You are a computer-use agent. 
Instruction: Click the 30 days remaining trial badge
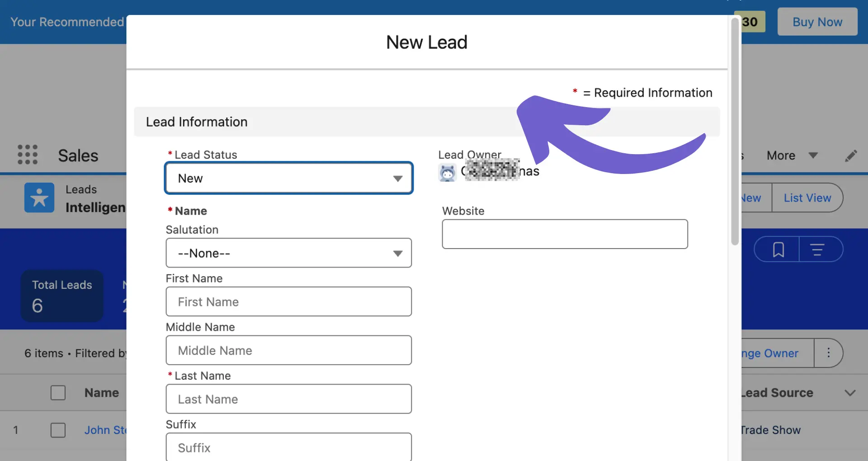pos(750,22)
